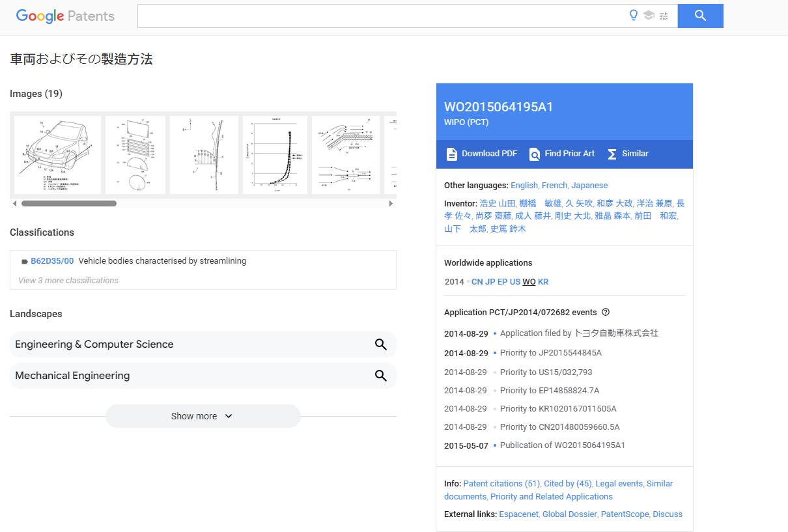This screenshot has height=532, width=788.
Task: Open the car drawing thumbnail
Action: pyautogui.click(x=57, y=155)
